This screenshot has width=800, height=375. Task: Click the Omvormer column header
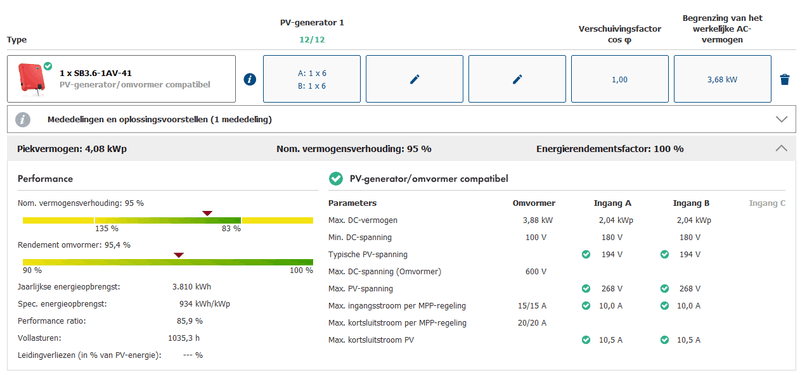tap(534, 203)
